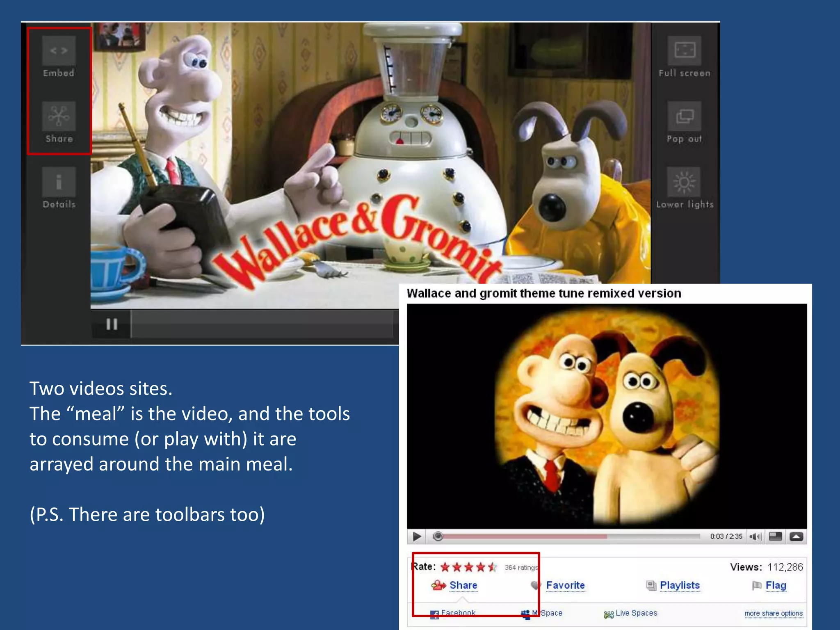The image size is (840, 630).
Task: Open the Details info icon
Action: pyautogui.click(x=59, y=182)
